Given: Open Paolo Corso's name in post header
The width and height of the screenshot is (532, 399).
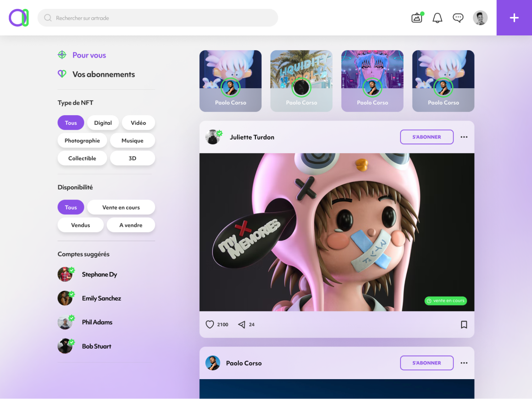Looking at the screenshot, I should 244,363.
